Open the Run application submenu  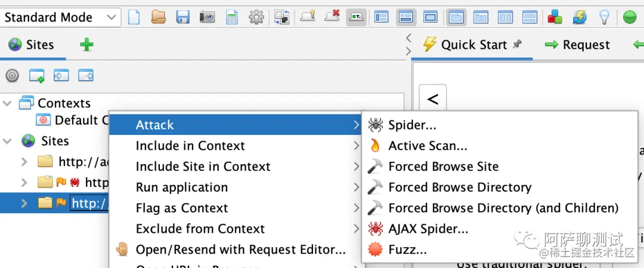[235, 187]
